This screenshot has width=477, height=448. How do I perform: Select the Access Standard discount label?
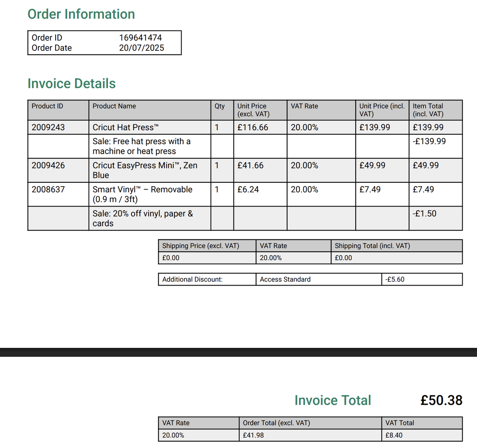click(285, 280)
